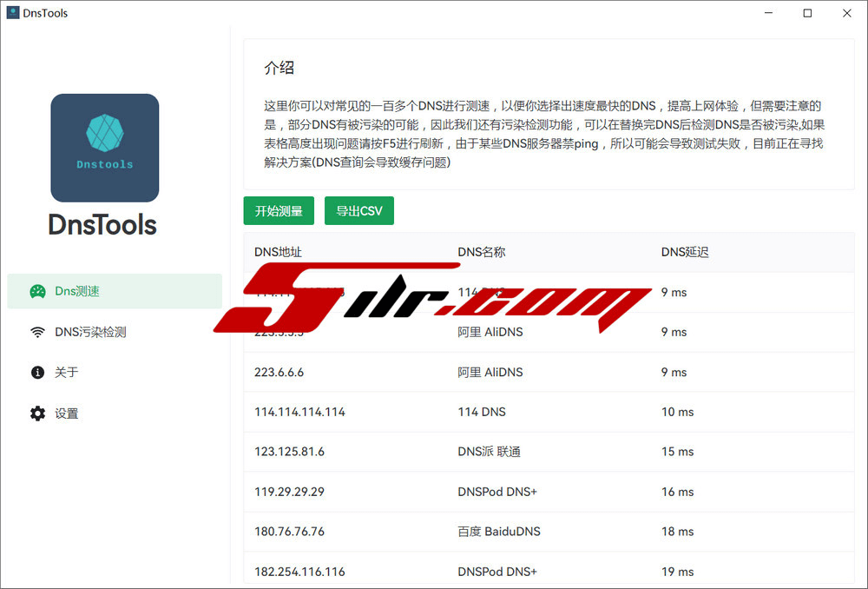Click the small DnsTools title bar icon
This screenshot has height=589, width=868.
13,13
